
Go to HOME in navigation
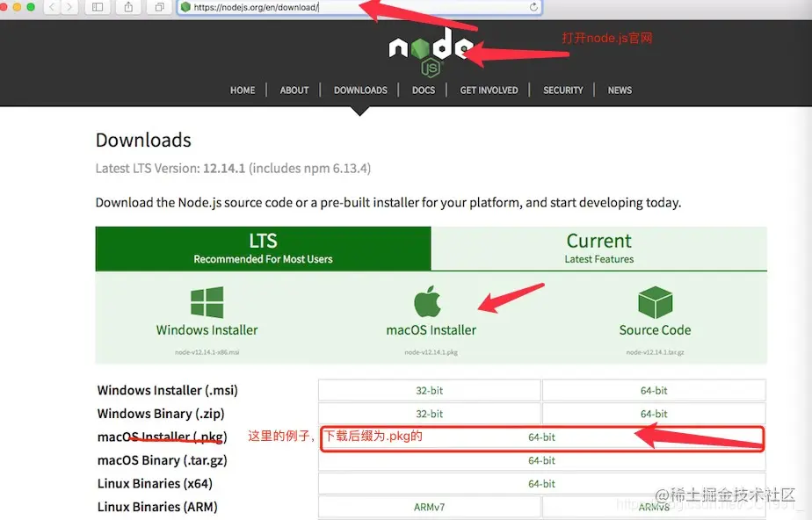243,90
